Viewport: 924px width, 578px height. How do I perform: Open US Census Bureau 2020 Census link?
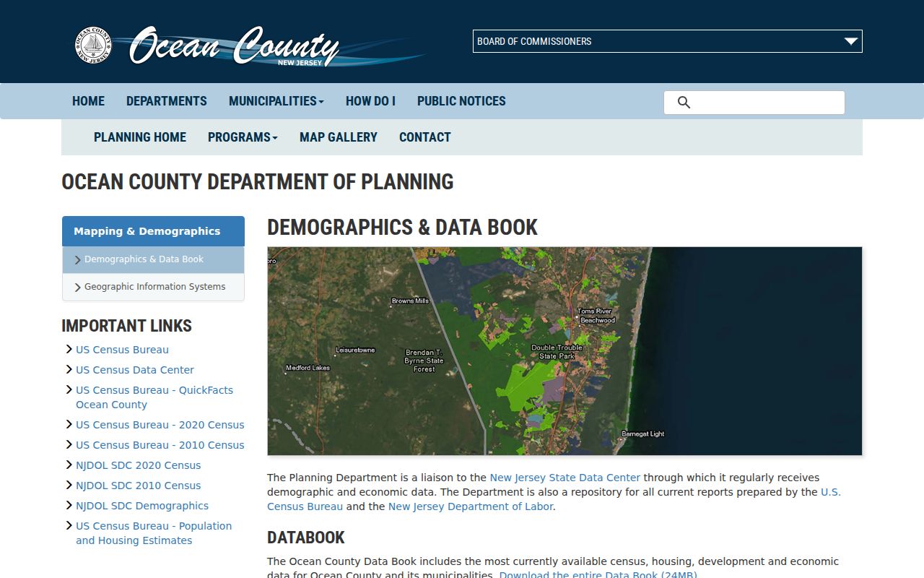click(x=160, y=425)
